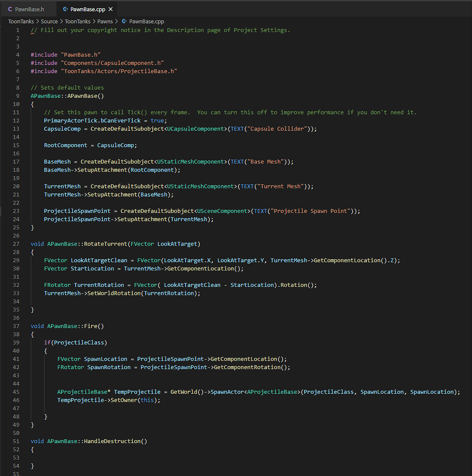Click the HandleDestruction function name
The width and height of the screenshot is (472, 476).
click(x=112, y=441)
